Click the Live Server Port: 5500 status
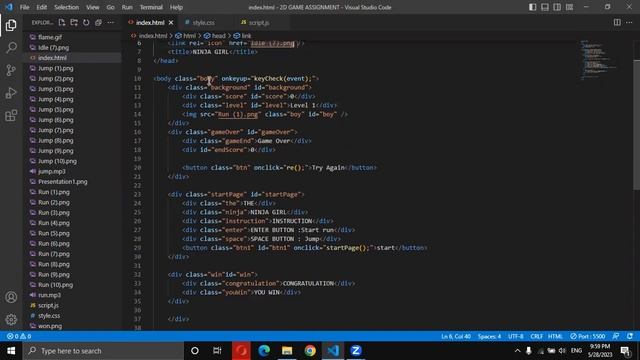640x360 pixels. [x=588, y=336]
